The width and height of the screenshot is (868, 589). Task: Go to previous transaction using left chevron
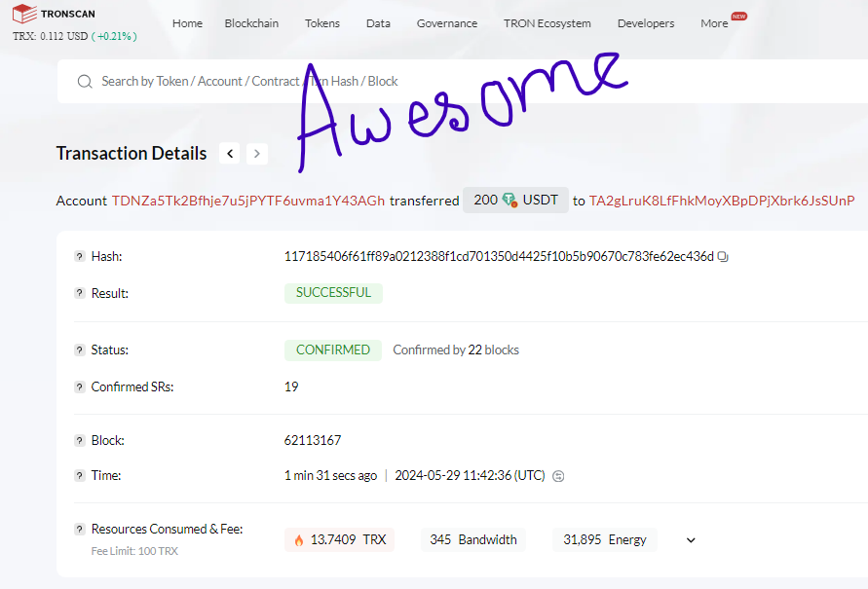point(230,154)
